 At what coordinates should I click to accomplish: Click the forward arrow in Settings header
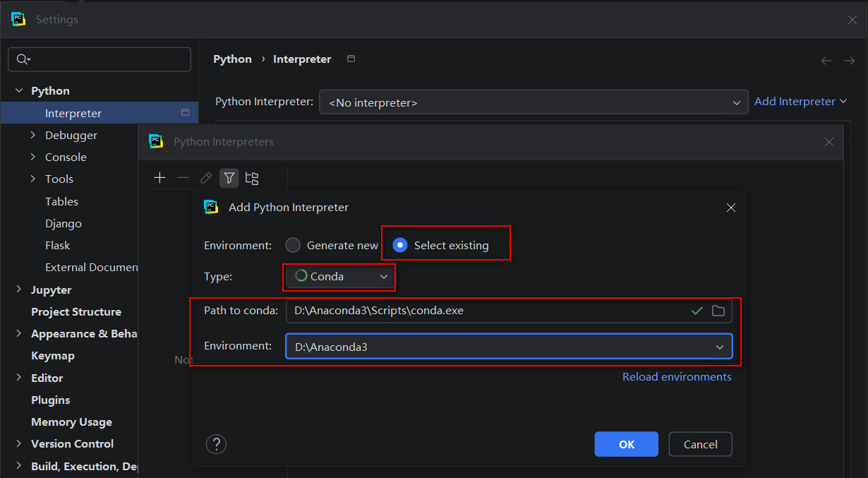pyautogui.click(x=850, y=61)
